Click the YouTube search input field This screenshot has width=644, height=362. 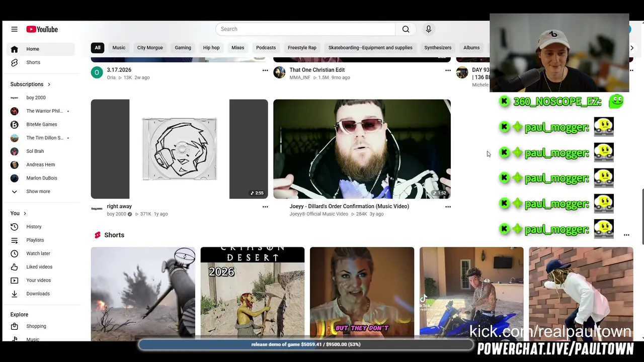[305, 29]
